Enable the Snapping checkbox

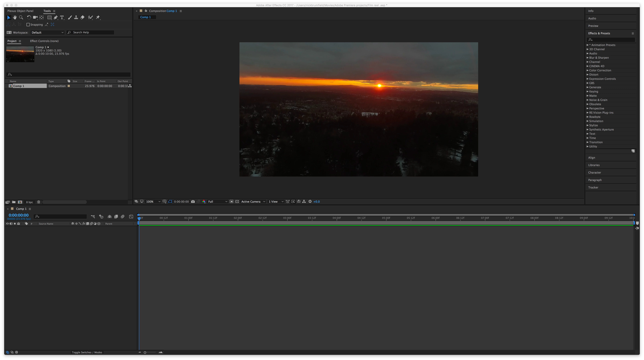[x=28, y=24]
